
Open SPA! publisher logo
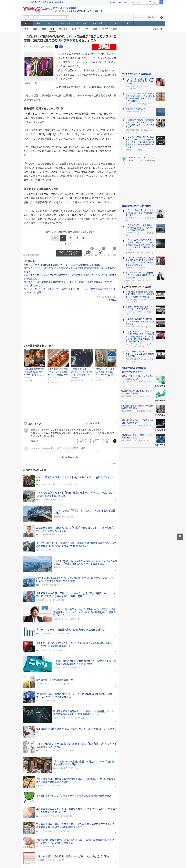[104, 47]
